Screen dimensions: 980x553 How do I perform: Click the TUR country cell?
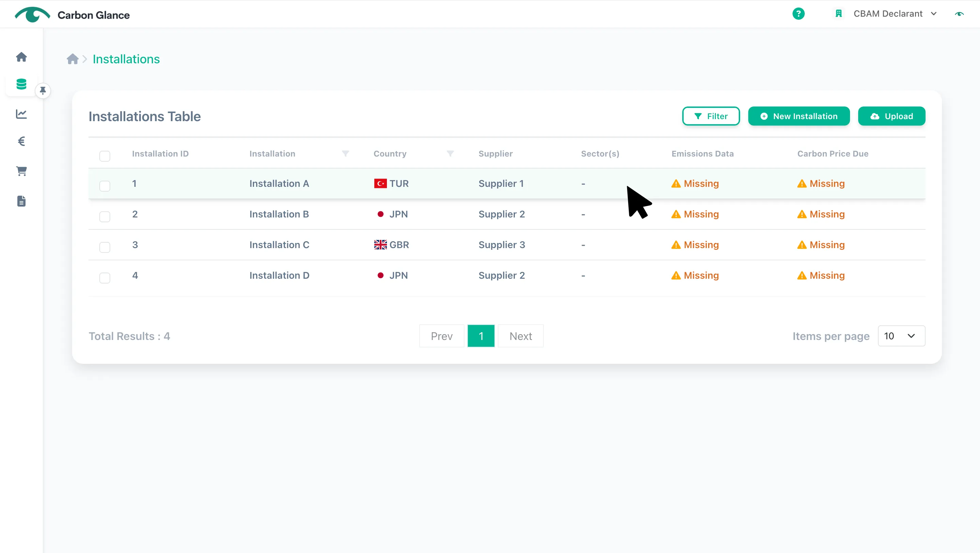(x=391, y=183)
